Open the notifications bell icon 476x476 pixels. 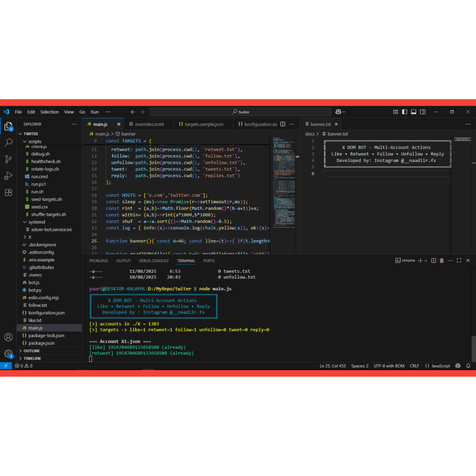[x=468, y=366]
